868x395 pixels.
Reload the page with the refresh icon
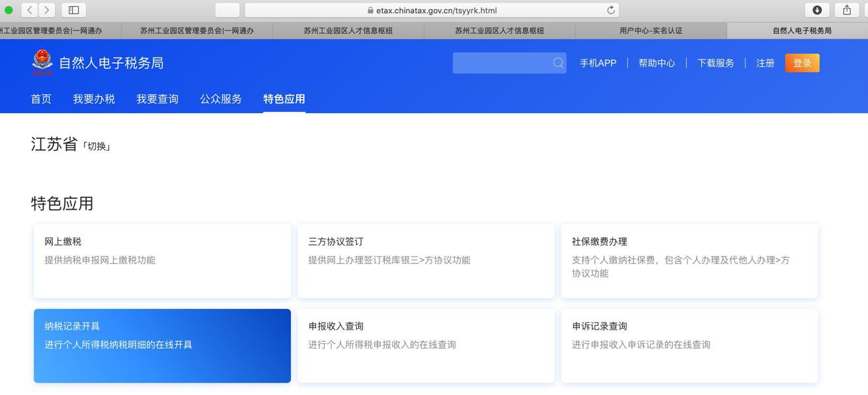coord(611,10)
